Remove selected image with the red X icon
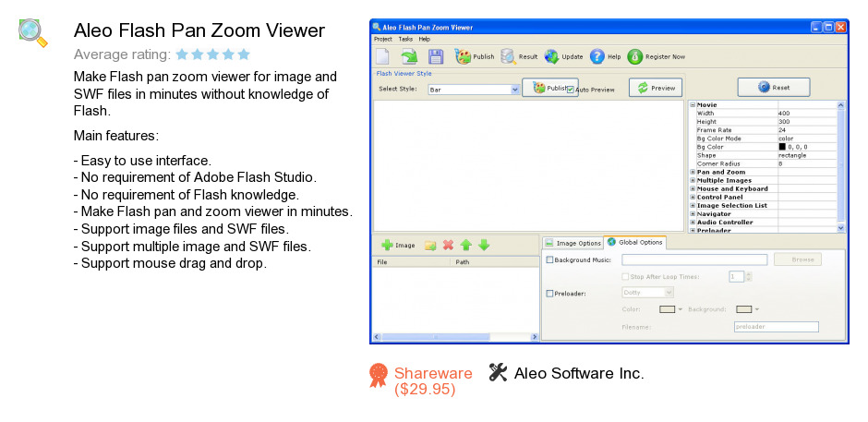This screenshot has height=422, width=868. click(x=449, y=245)
